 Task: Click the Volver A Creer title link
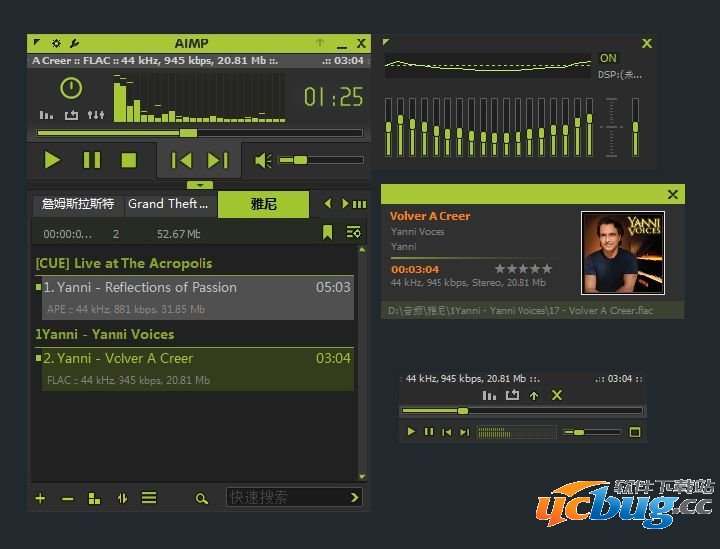[x=429, y=216]
